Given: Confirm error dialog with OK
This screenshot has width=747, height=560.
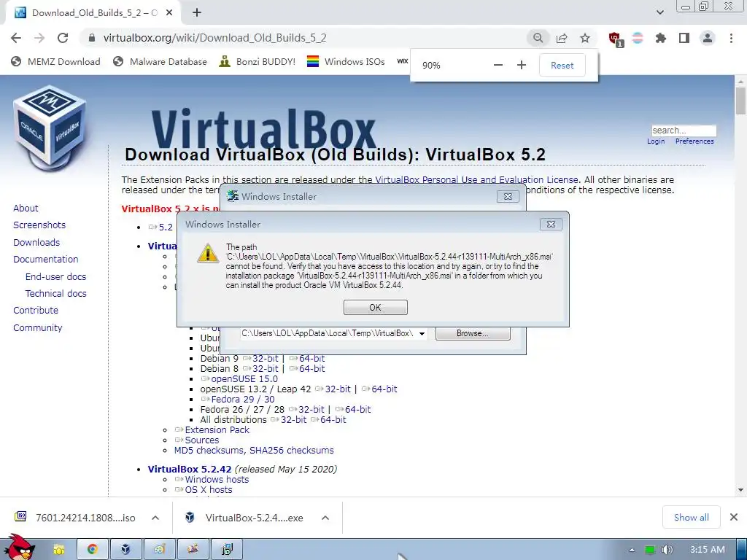Looking at the screenshot, I should click(376, 308).
